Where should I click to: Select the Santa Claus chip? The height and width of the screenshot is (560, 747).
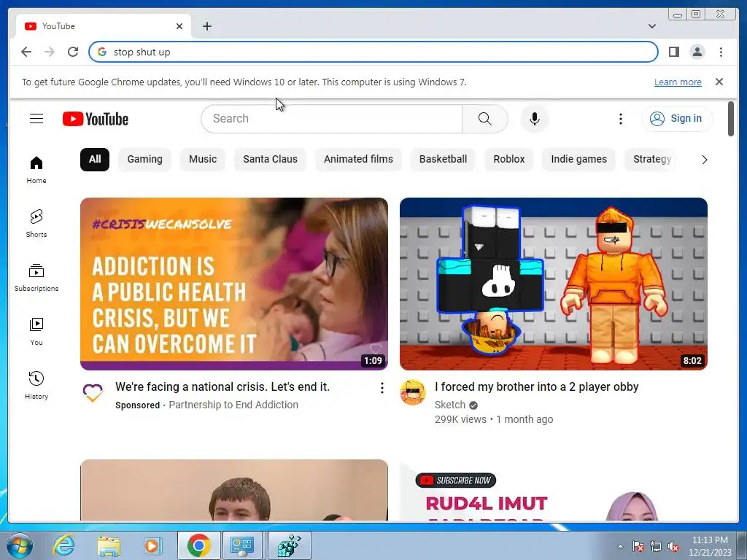click(x=270, y=159)
